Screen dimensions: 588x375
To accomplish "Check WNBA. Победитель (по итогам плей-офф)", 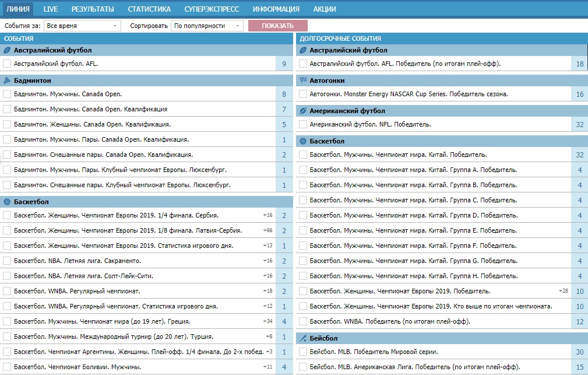I will pos(302,322).
